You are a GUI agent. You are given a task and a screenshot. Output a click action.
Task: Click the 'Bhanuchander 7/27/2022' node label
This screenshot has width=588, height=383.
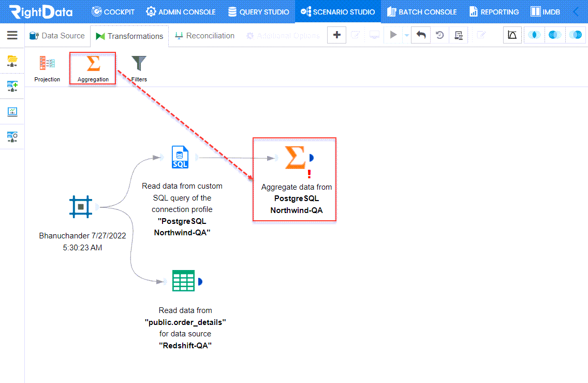point(82,242)
